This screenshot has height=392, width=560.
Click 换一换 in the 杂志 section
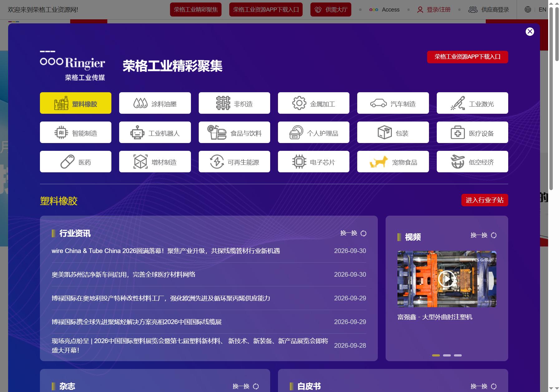(x=246, y=386)
